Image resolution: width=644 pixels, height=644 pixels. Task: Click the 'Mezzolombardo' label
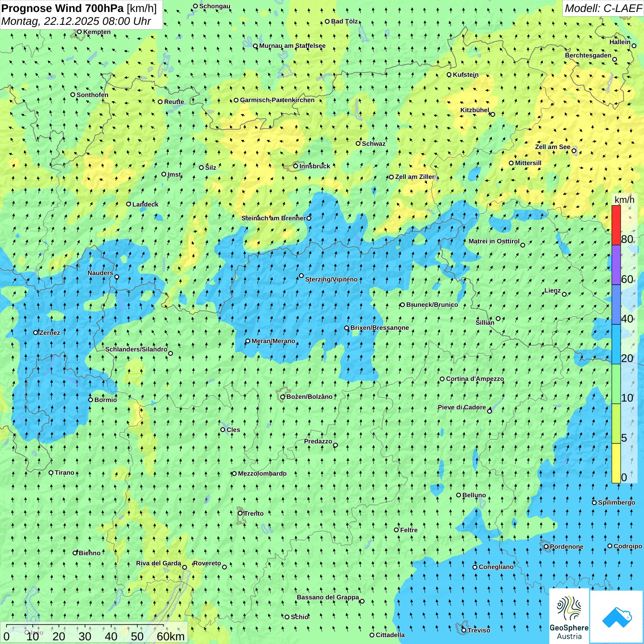point(262,473)
